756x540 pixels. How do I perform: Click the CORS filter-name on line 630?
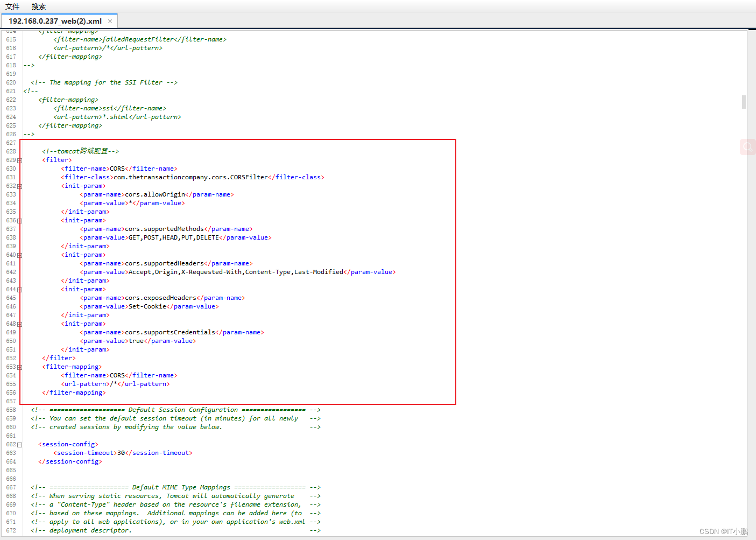(x=117, y=169)
